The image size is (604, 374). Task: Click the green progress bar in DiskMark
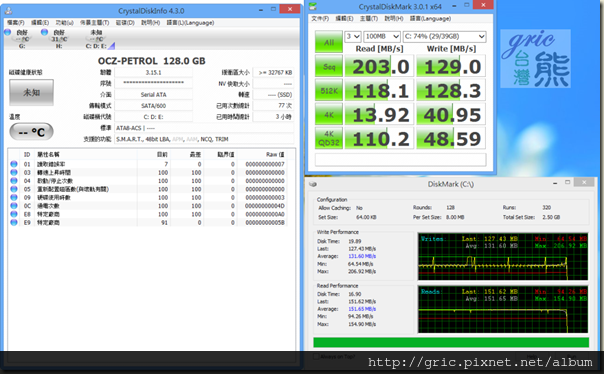pos(451,342)
